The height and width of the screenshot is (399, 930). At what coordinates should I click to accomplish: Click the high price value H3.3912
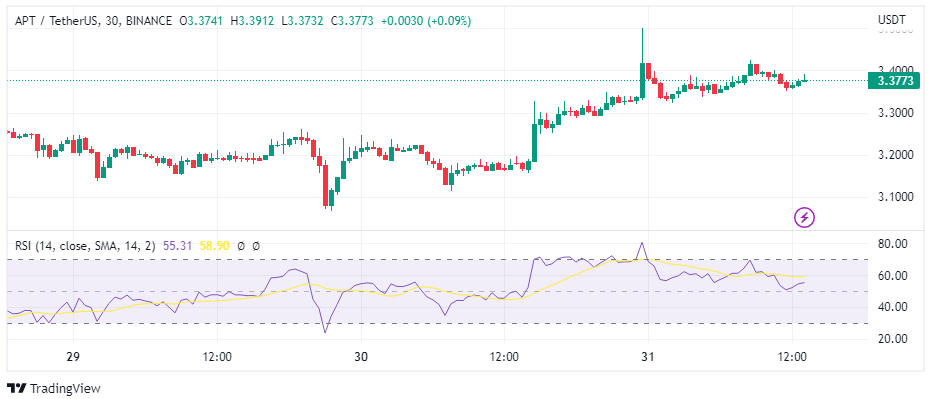[253, 21]
